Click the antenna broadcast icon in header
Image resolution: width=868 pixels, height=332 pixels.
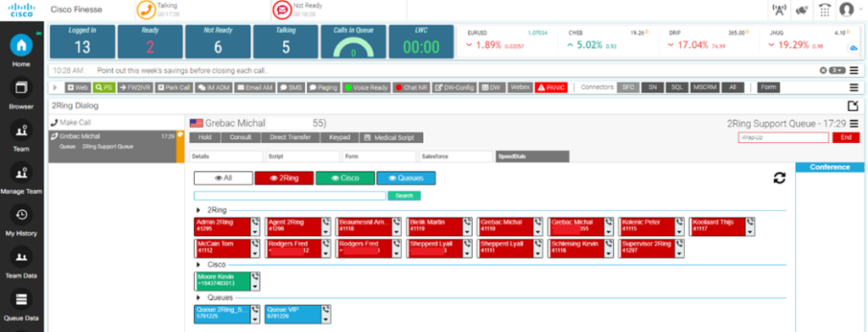click(778, 10)
